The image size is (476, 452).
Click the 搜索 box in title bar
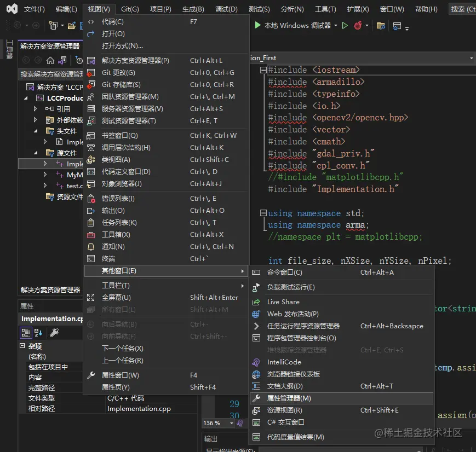(462, 9)
